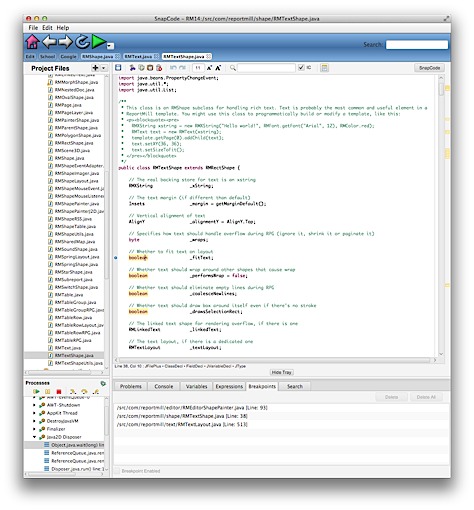Click the Save disk icon in editor toolbar

click(x=118, y=68)
